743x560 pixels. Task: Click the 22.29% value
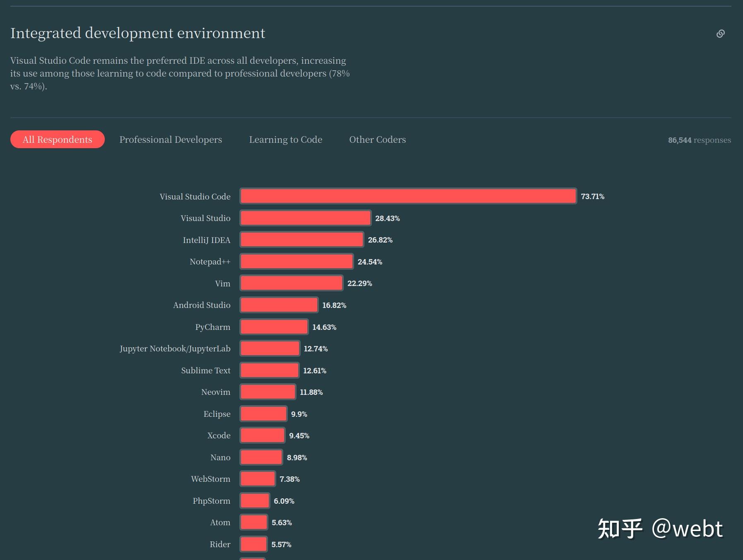coord(360,284)
